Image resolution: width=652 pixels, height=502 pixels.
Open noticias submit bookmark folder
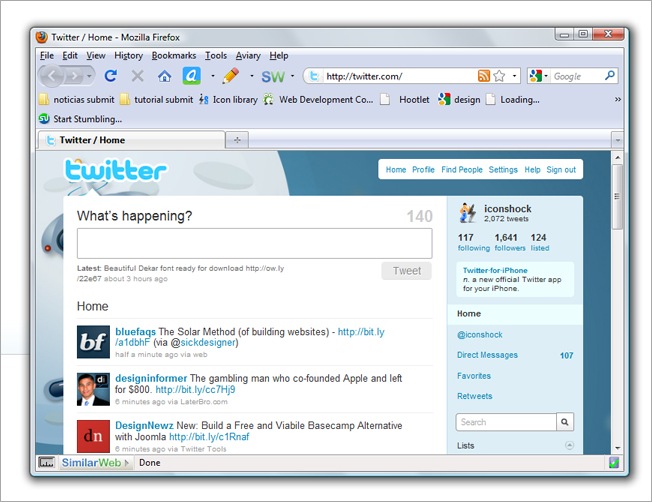[77, 99]
